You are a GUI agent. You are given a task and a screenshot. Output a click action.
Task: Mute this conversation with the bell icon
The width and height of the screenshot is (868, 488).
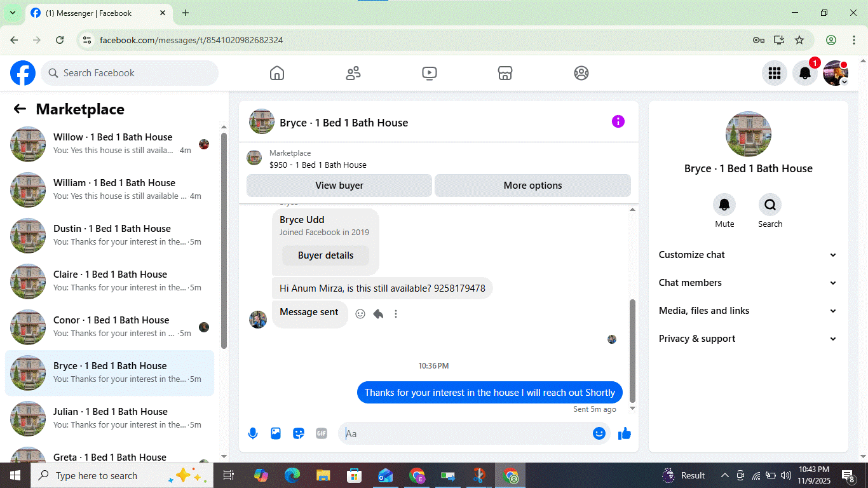coord(724,205)
